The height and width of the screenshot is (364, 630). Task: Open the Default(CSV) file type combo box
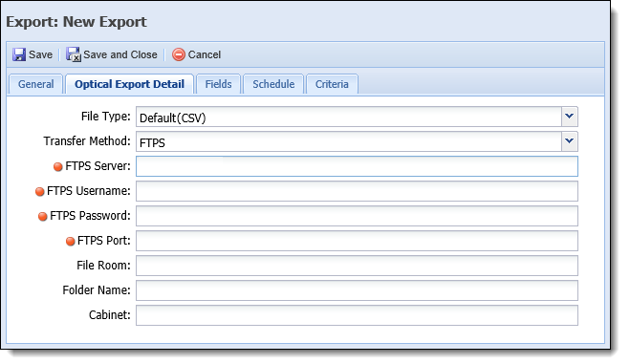(357, 117)
